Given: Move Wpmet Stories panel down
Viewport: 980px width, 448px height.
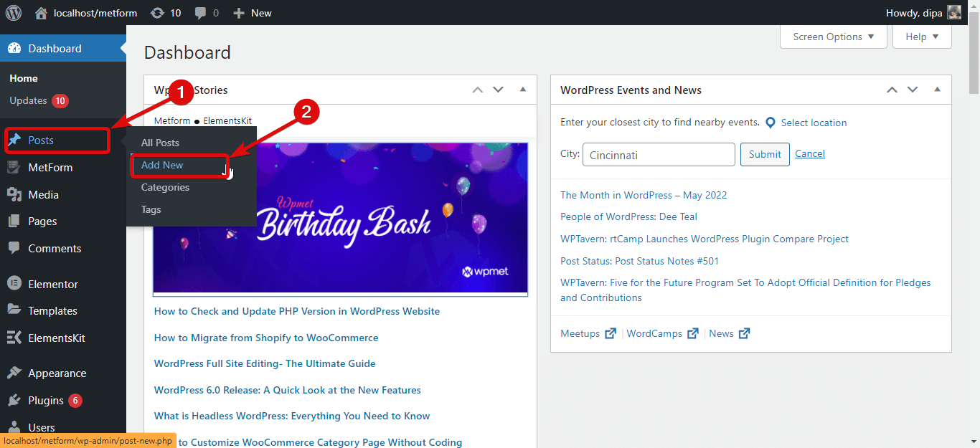Looking at the screenshot, I should [x=499, y=90].
